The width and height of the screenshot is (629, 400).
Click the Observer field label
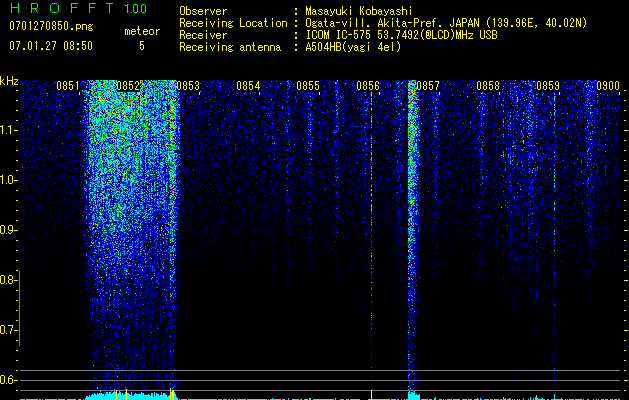pos(203,11)
